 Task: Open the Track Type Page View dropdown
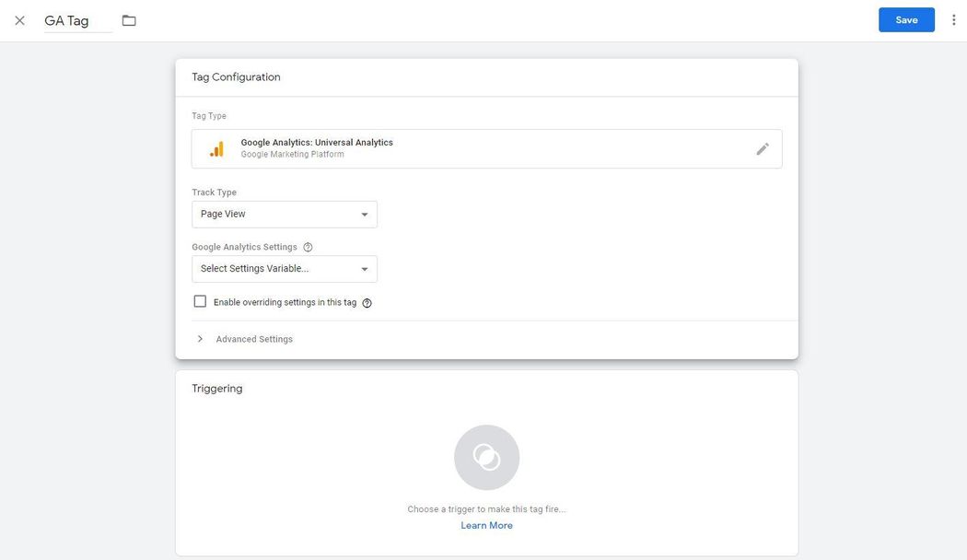click(x=284, y=215)
